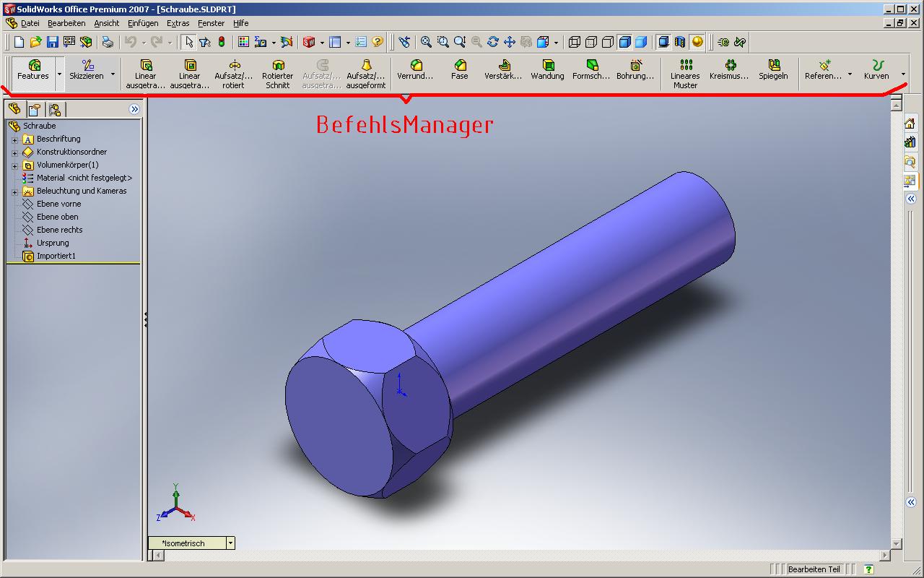The height and width of the screenshot is (578, 924).
Task: Open the Help question mark icon
Action: pos(378,42)
